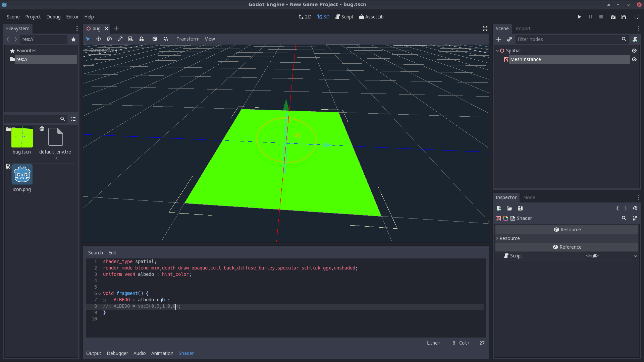This screenshot has height=362, width=644.
Task: Enable snap mode in the 3D toolbar
Action: [166, 39]
